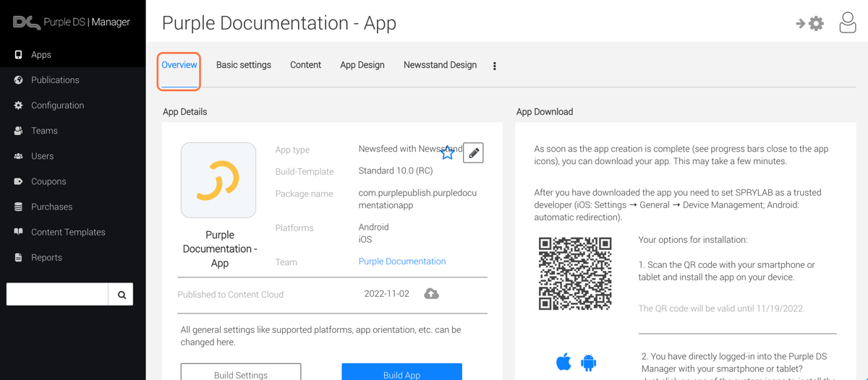The width and height of the screenshot is (868, 380).
Task: Click the Build Settings button
Action: click(241, 372)
